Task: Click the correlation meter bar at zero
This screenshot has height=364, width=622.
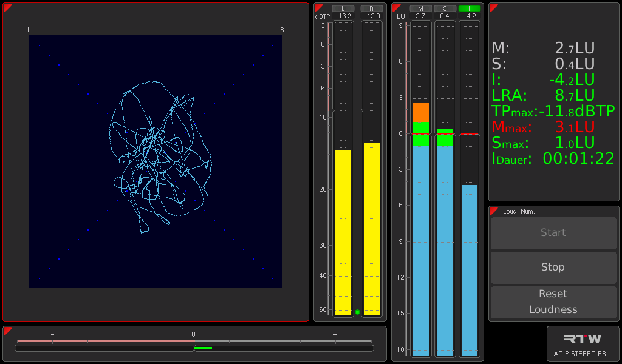Action: tap(194, 348)
